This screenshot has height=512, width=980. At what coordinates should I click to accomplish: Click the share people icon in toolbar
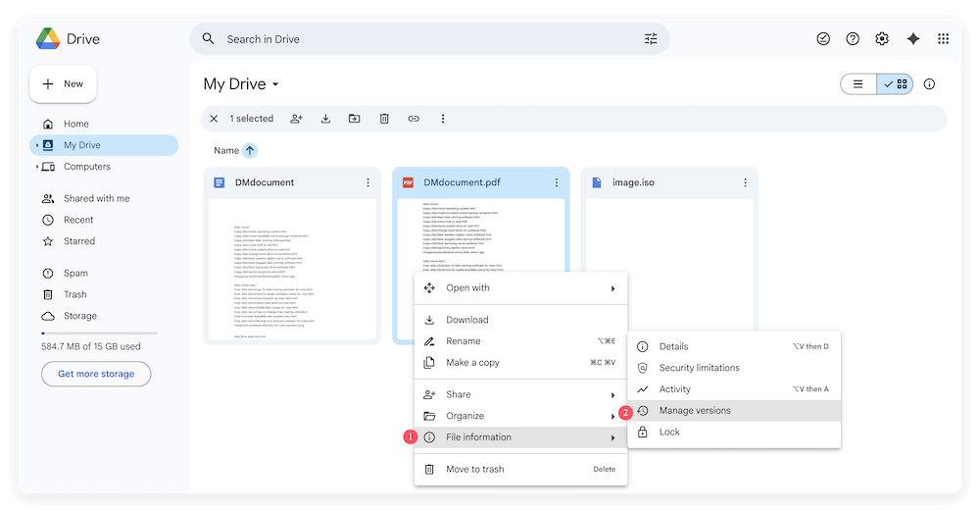click(296, 119)
